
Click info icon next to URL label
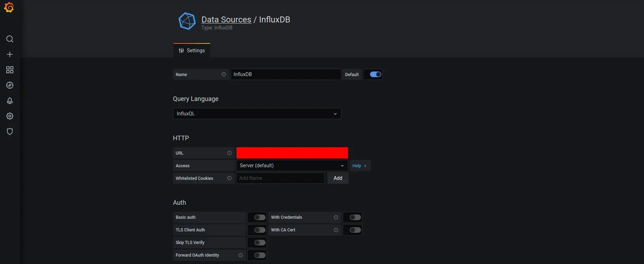(x=229, y=153)
